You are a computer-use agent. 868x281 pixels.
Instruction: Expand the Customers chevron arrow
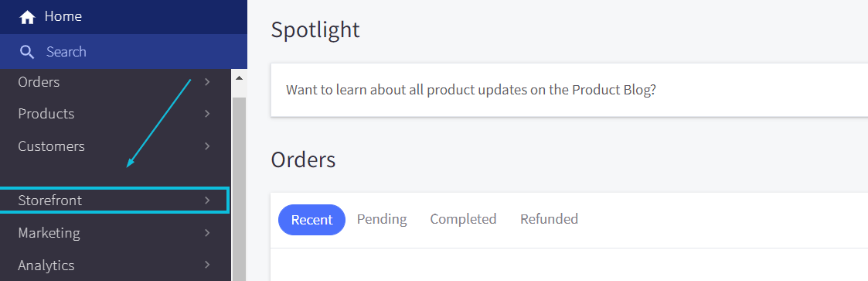208,146
